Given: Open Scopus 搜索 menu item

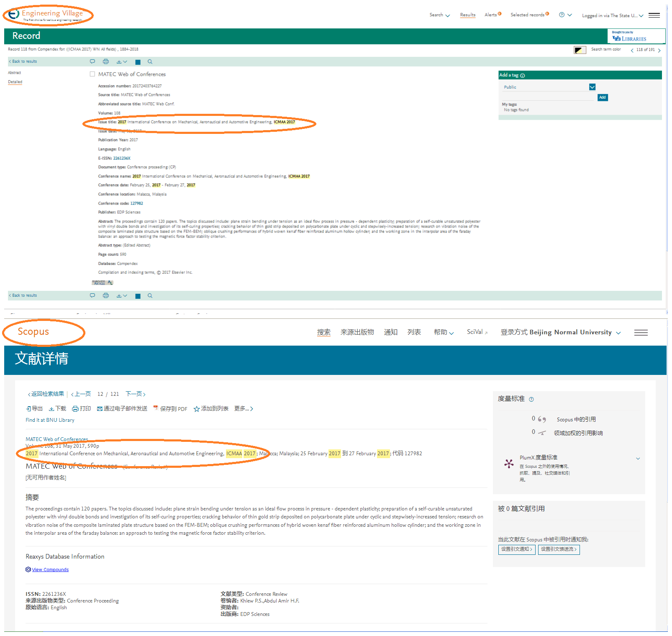Looking at the screenshot, I should pos(324,332).
